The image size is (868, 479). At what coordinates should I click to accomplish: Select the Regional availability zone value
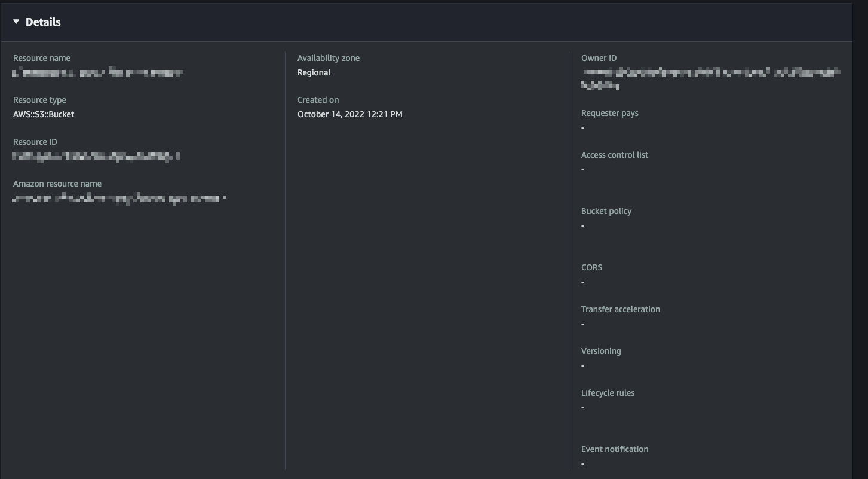point(314,72)
